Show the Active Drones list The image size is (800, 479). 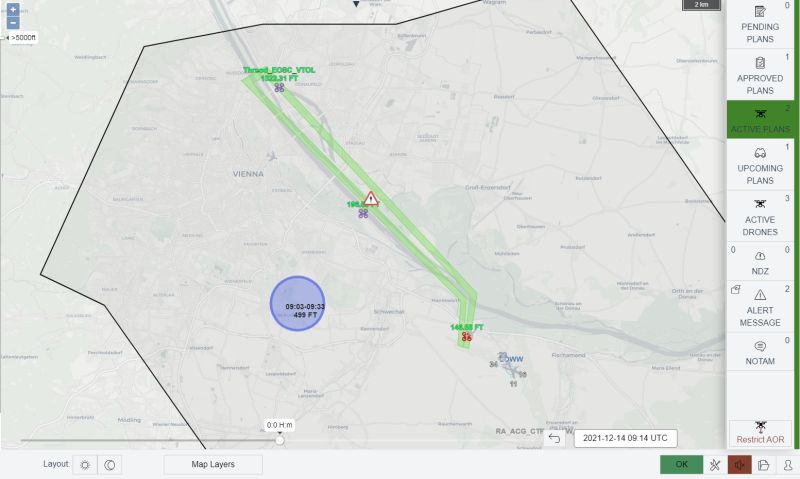760,216
